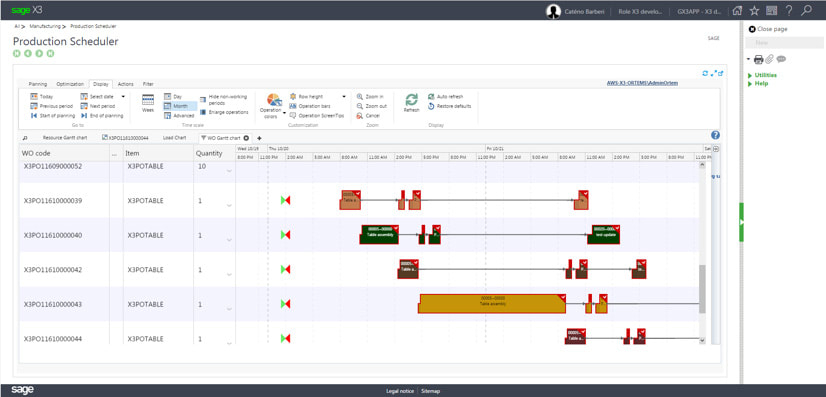826x397 pixels.
Task: Open attachments paperclip icon
Action: pos(770,59)
